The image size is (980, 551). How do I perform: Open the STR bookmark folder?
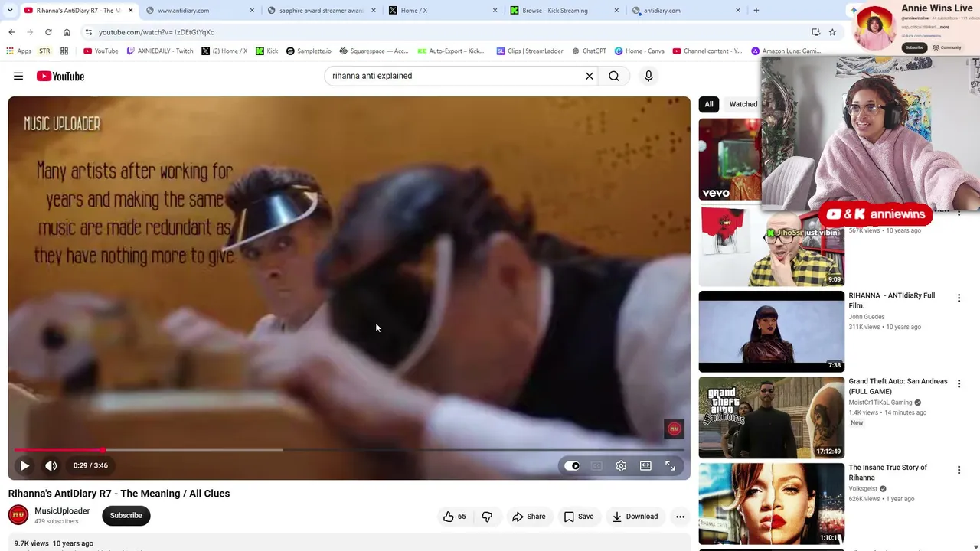pyautogui.click(x=44, y=51)
